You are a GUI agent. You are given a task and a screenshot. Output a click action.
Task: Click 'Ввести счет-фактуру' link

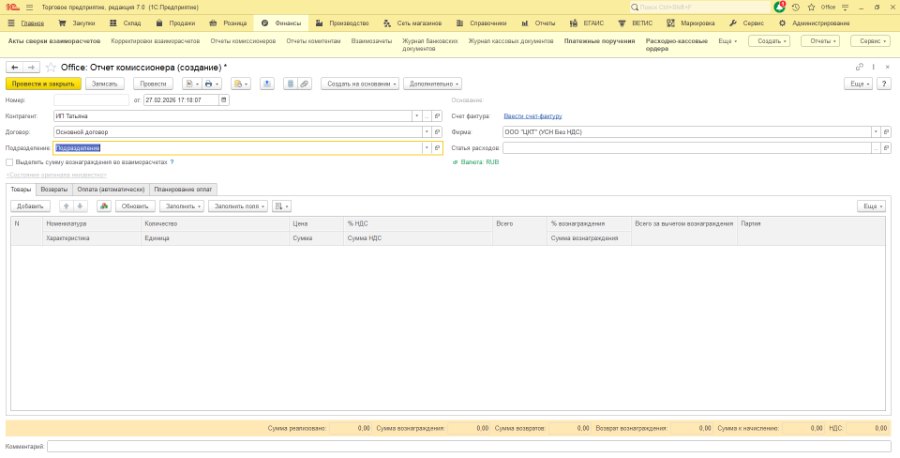[532, 116]
